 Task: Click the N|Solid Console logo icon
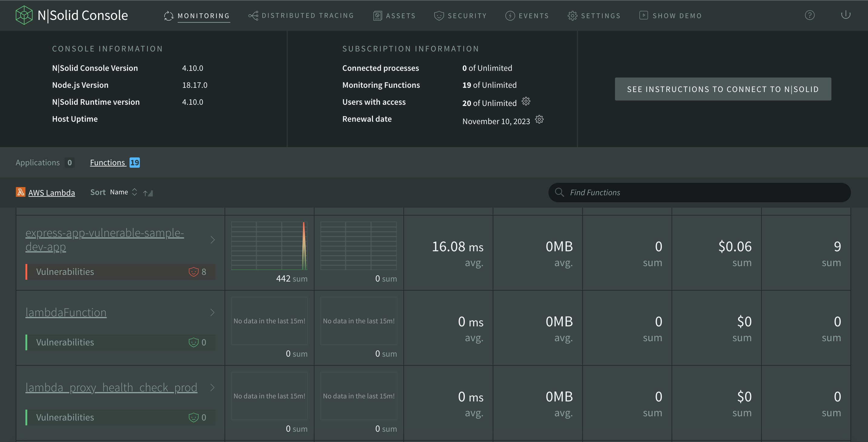(24, 15)
